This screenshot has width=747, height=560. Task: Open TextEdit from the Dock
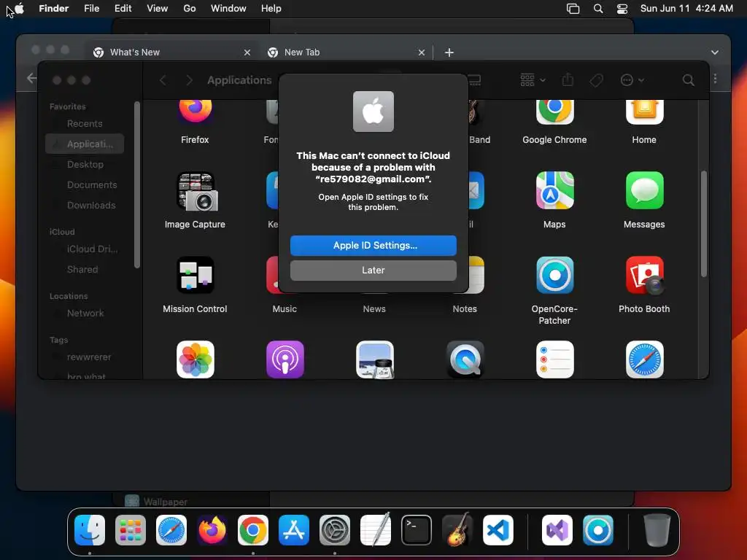coord(376,530)
